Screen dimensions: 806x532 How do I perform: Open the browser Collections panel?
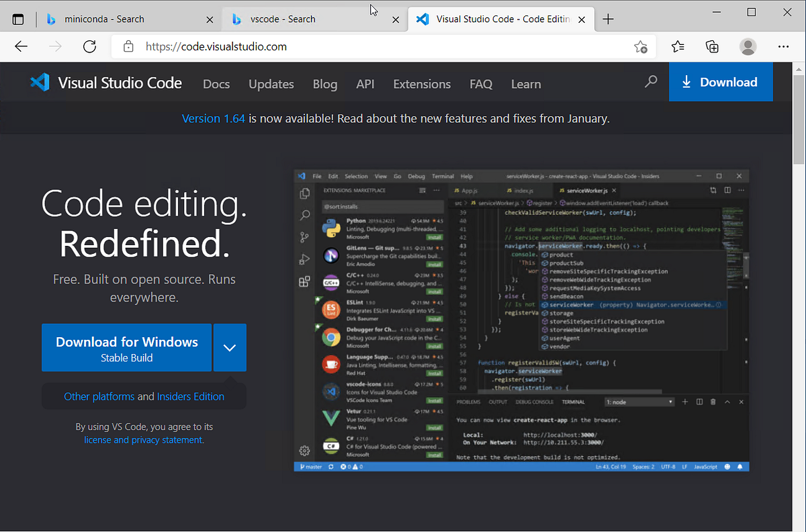pyautogui.click(x=712, y=46)
